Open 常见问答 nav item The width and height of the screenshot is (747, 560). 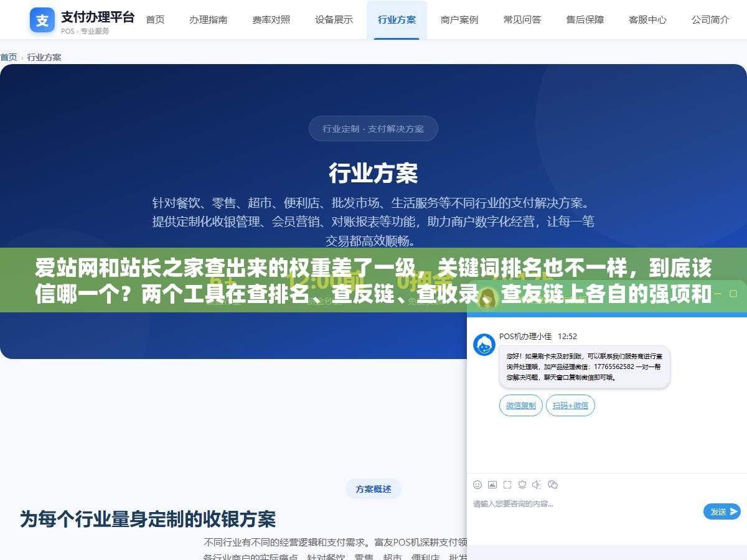click(522, 20)
